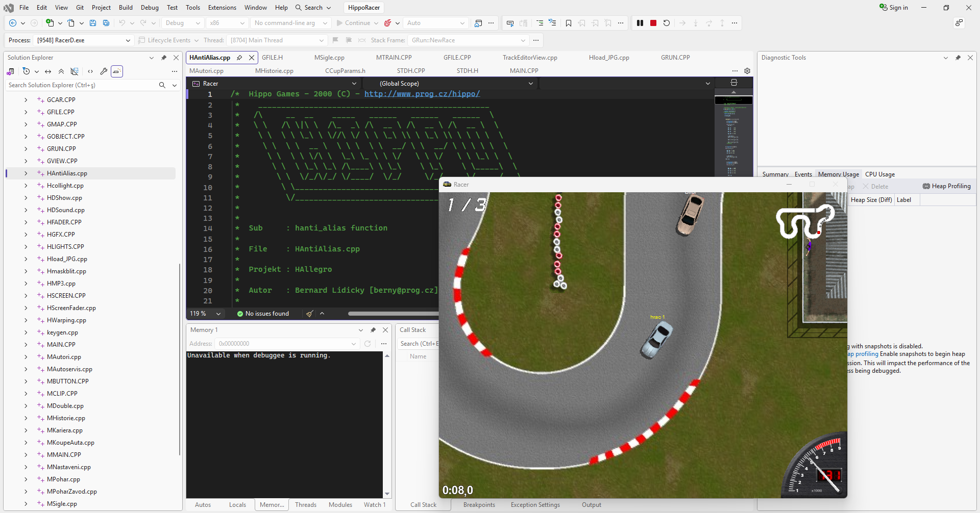Image resolution: width=980 pixels, height=513 pixels.
Task: Pause debugging with the Break All icon
Action: pyautogui.click(x=640, y=23)
